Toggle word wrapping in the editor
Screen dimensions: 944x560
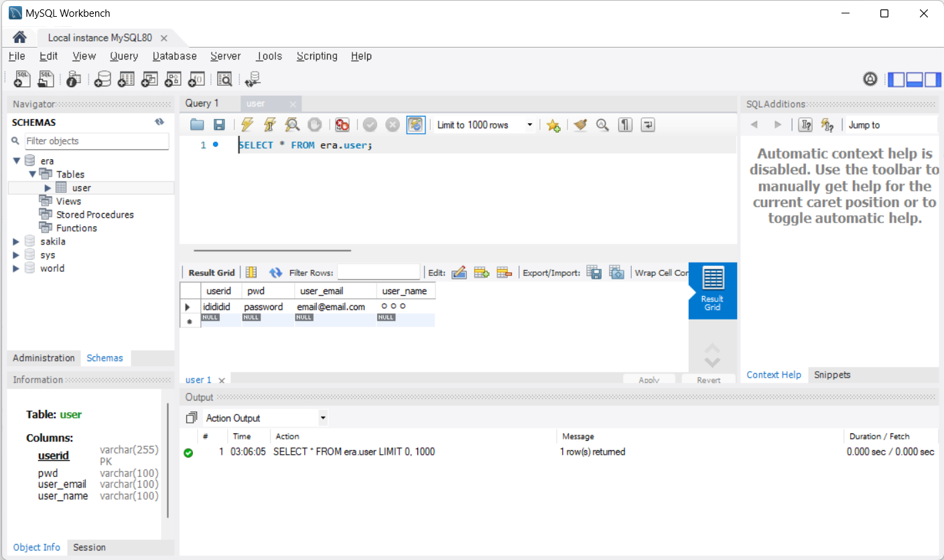point(648,125)
